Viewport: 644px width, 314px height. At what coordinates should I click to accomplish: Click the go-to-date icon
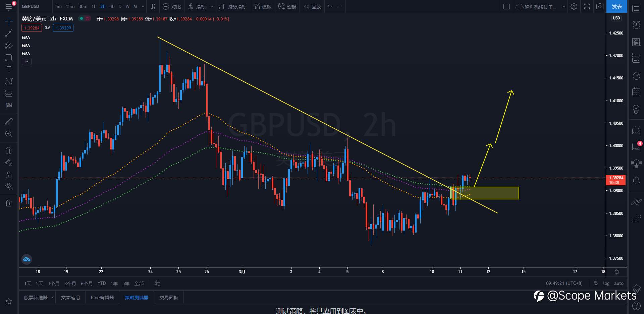tap(157, 284)
